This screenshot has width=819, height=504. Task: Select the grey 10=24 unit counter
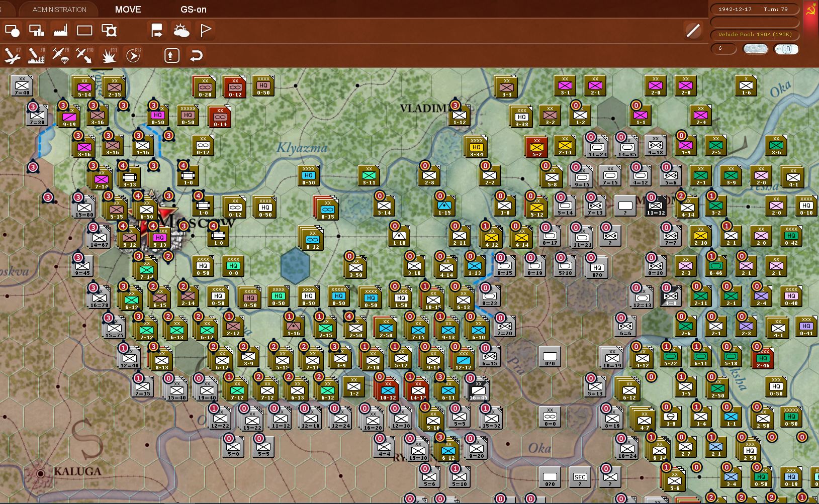click(x=627, y=449)
